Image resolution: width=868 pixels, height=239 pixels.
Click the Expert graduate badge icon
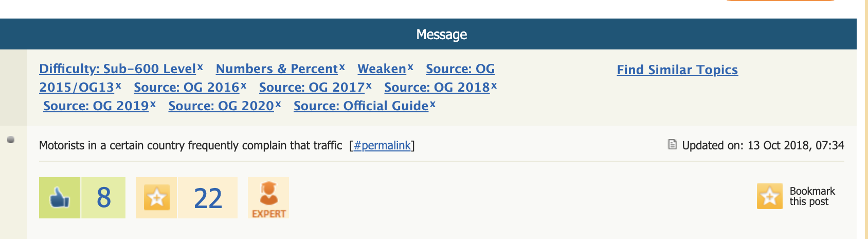[x=268, y=198]
